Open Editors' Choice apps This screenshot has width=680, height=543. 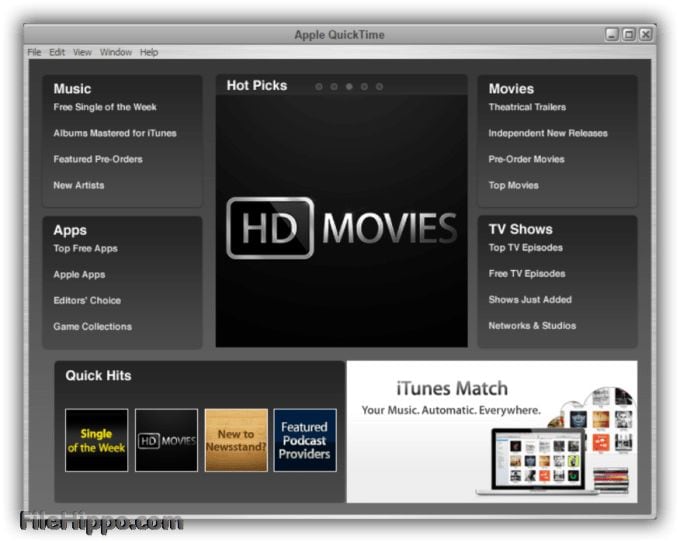point(87,301)
